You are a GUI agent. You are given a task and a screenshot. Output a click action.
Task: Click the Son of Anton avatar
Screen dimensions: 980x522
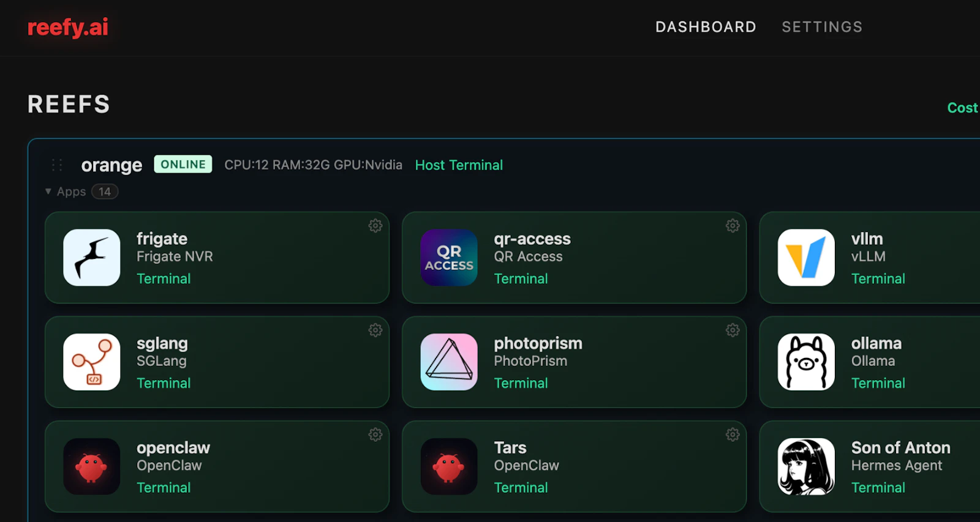click(806, 466)
